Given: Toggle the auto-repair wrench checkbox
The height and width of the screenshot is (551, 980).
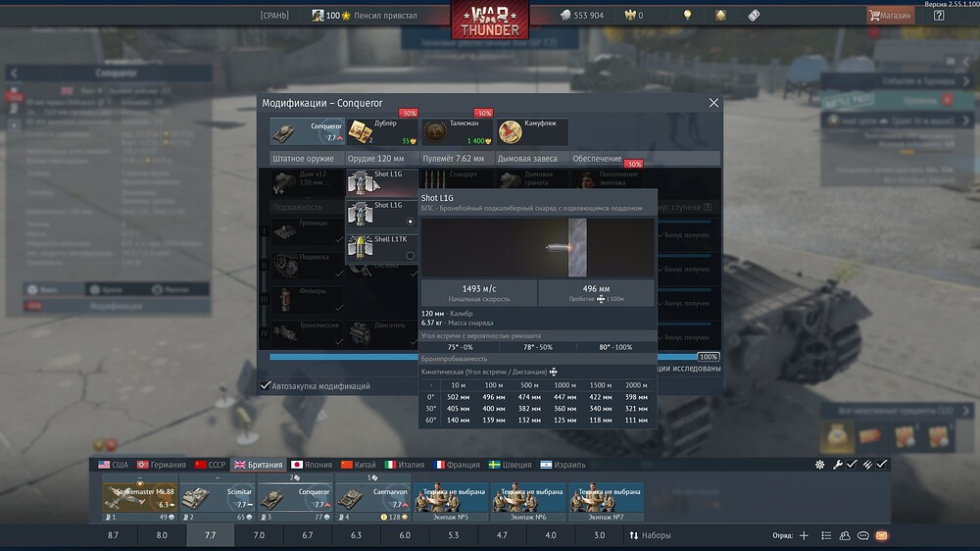Looking at the screenshot, I should (x=851, y=465).
